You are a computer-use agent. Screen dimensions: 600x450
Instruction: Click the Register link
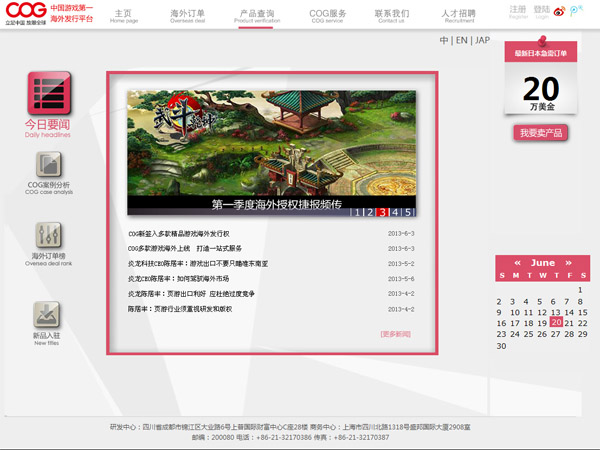click(x=518, y=11)
